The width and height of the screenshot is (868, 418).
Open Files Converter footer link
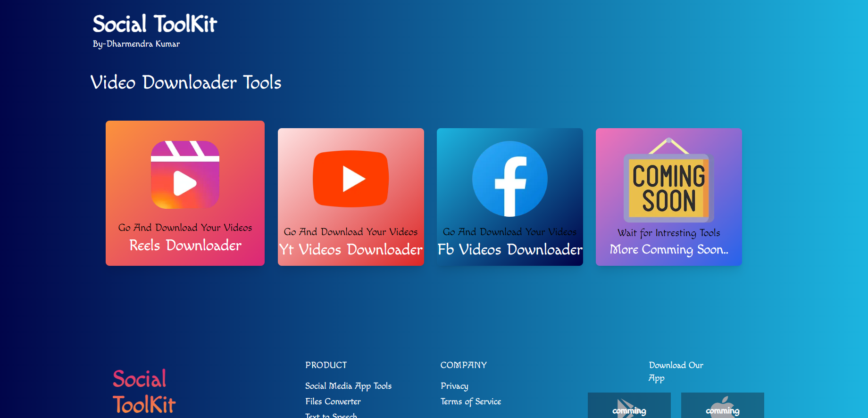(x=333, y=402)
